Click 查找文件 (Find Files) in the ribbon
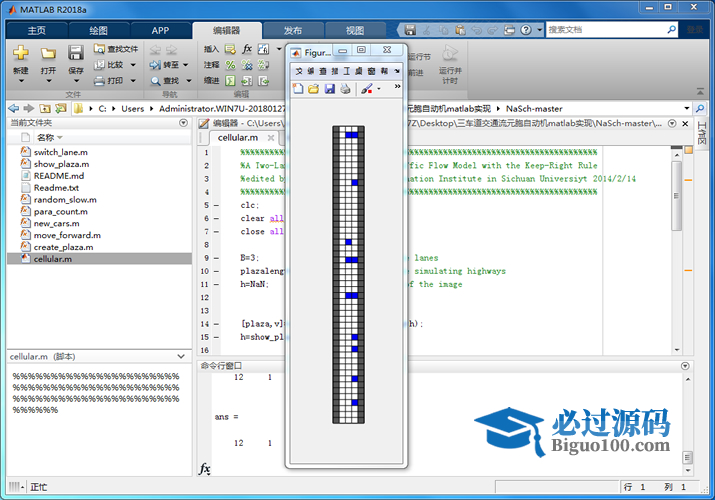This screenshot has width=715, height=500. tap(116, 49)
